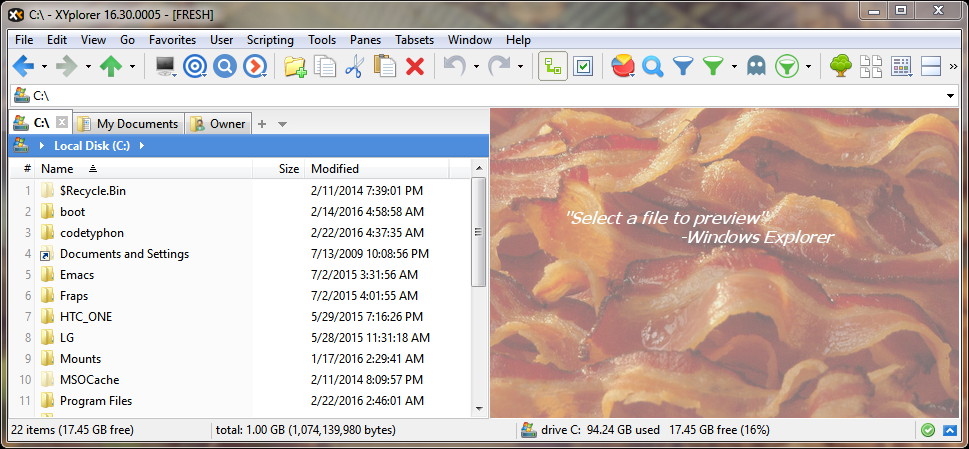The image size is (969, 449).
Task: Click the Paste clipboard icon
Action: click(x=385, y=66)
